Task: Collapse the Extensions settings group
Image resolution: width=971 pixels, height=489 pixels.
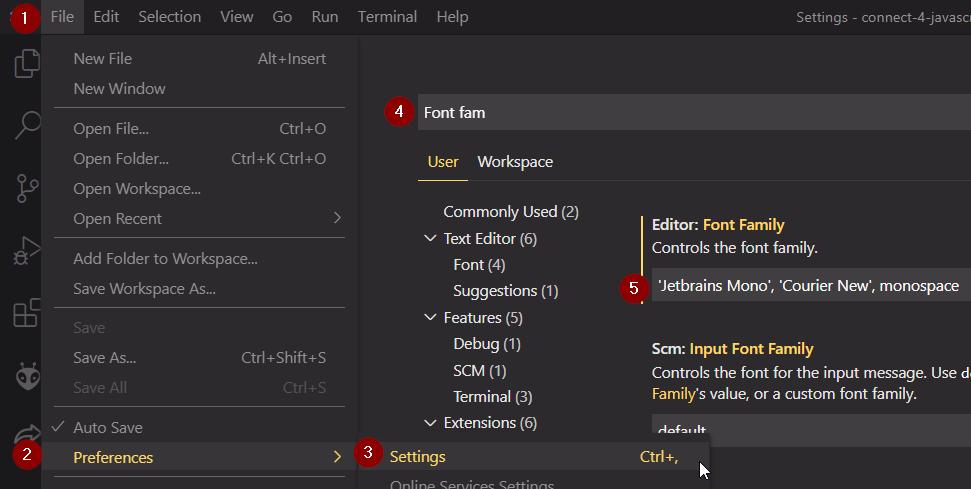Action: pyautogui.click(x=430, y=423)
